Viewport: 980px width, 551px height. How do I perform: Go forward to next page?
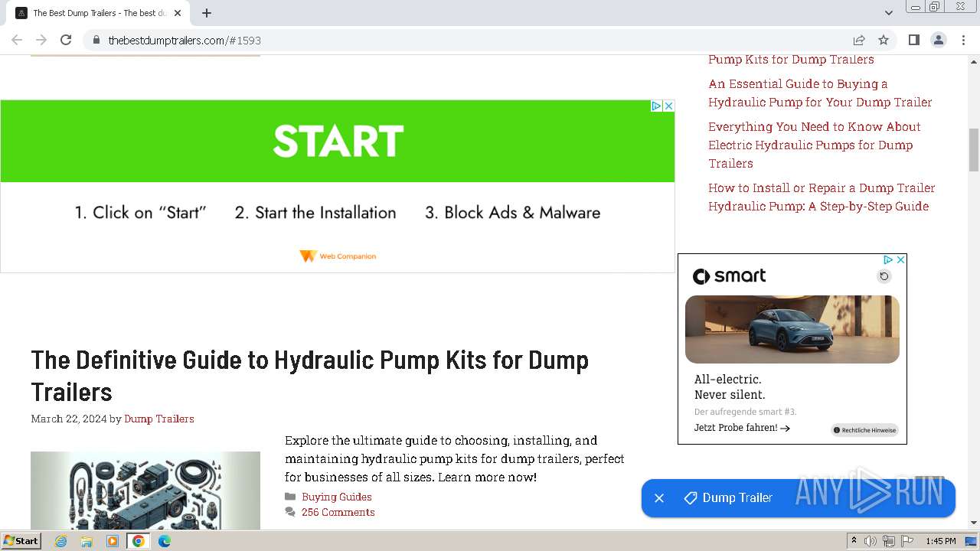41,40
